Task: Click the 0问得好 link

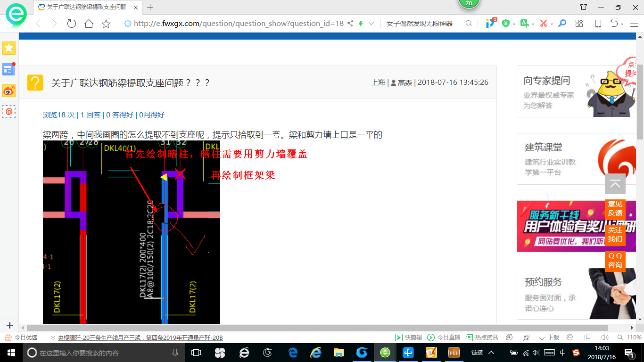Action: [152, 115]
